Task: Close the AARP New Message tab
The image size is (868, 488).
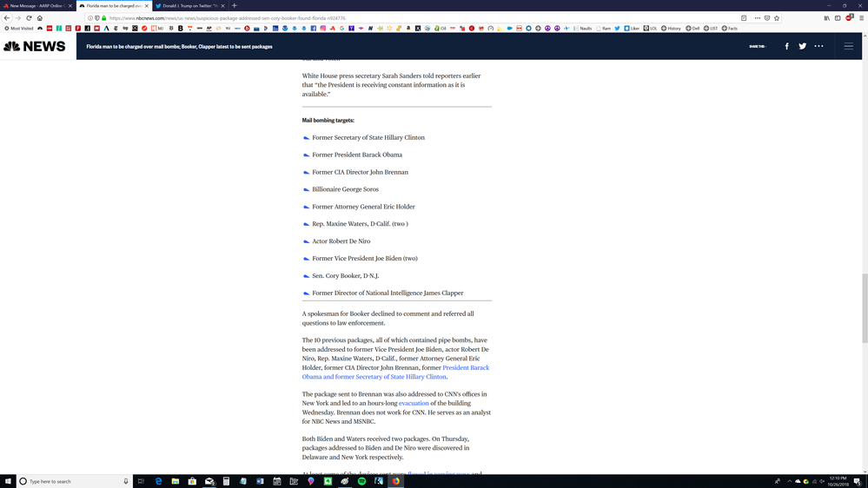Action: pos(70,5)
